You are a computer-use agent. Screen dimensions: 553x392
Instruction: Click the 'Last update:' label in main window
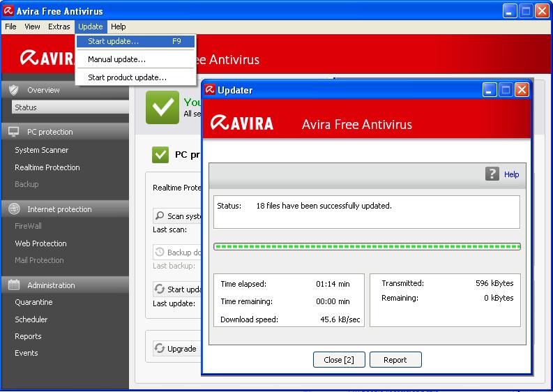(174, 303)
